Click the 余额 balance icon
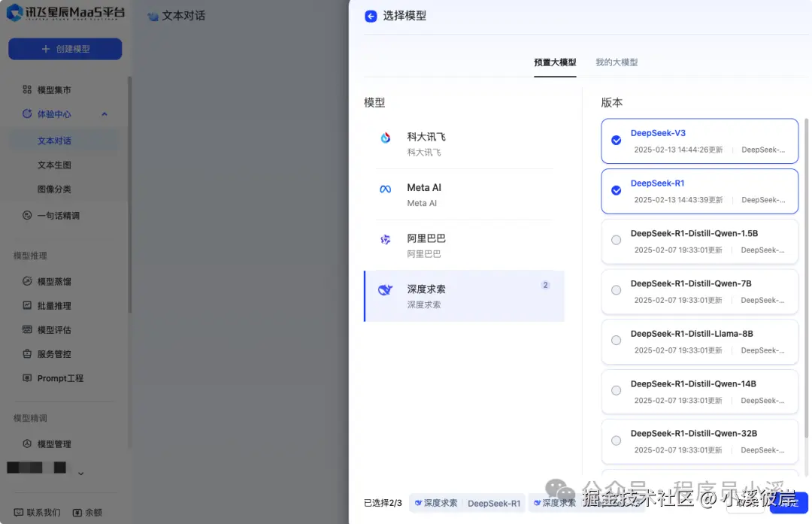This screenshot has width=812, height=524. click(77, 512)
